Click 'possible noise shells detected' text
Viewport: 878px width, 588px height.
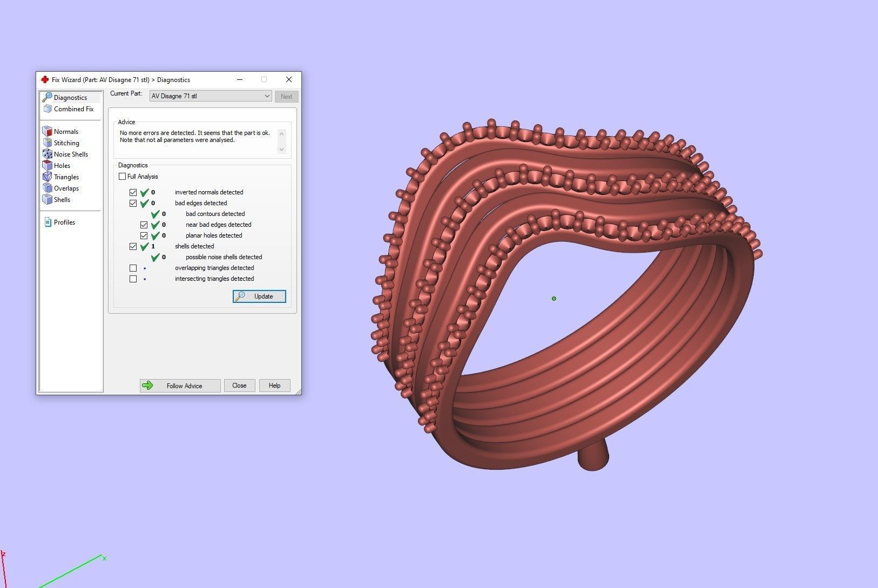224,257
